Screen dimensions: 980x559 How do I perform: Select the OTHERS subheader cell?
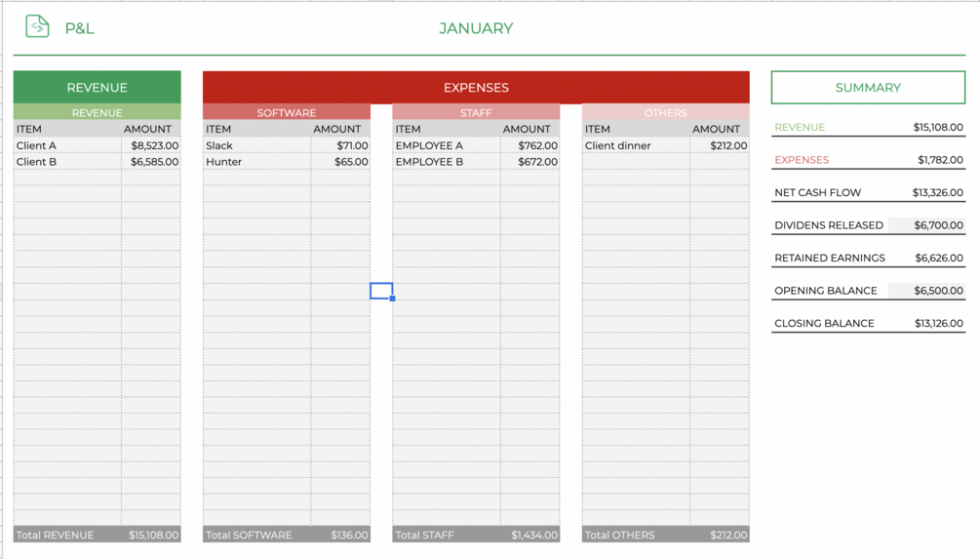[666, 112]
